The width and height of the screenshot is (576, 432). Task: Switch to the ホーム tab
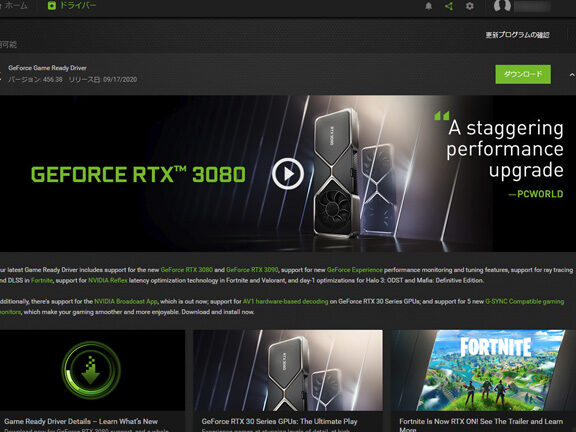point(15,6)
